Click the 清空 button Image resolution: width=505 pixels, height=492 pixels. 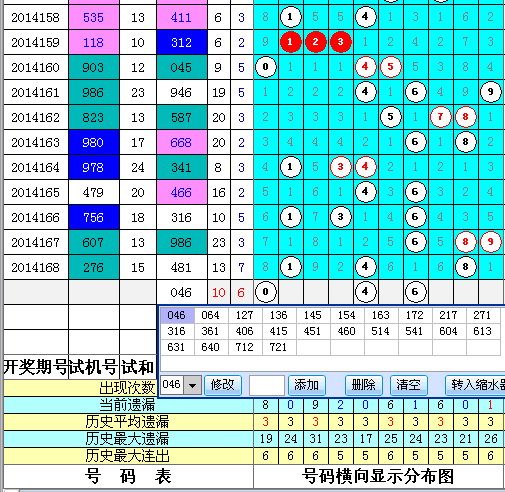(409, 385)
